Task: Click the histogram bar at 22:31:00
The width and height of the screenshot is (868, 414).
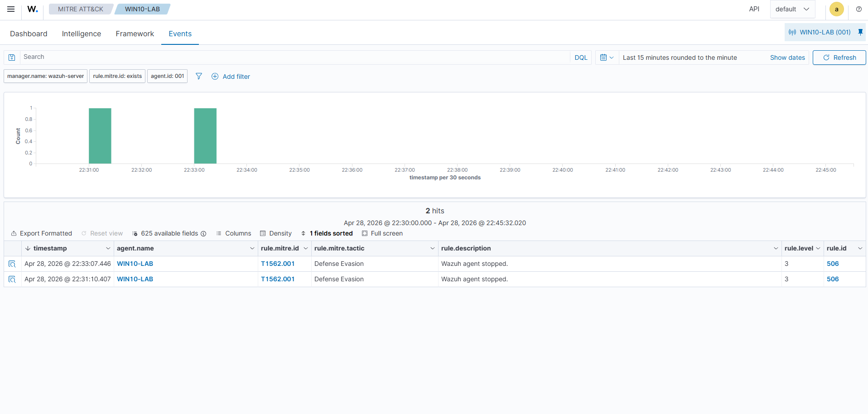Action: coord(100,136)
